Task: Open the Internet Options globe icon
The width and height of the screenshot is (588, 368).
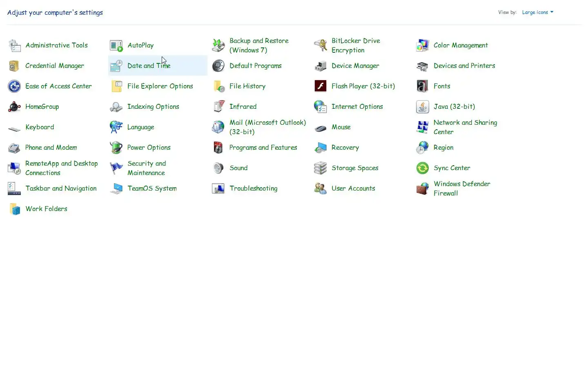Action: [x=321, y=107]
